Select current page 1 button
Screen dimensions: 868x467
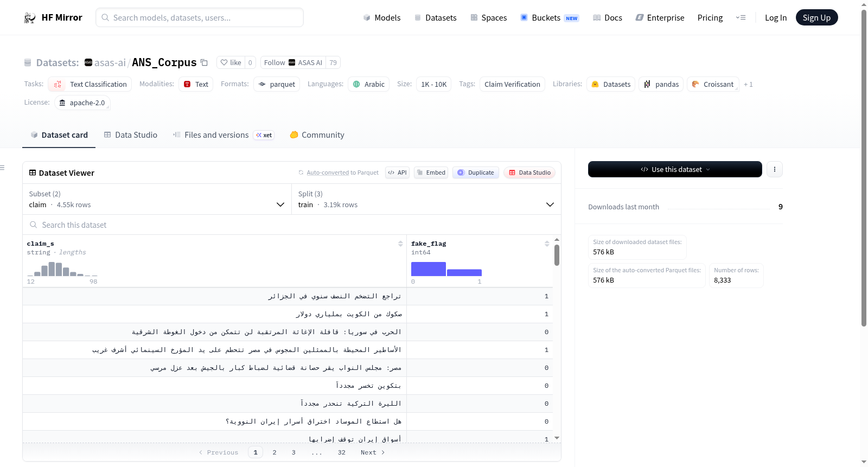pyautogui.click(x=256, y=452)
